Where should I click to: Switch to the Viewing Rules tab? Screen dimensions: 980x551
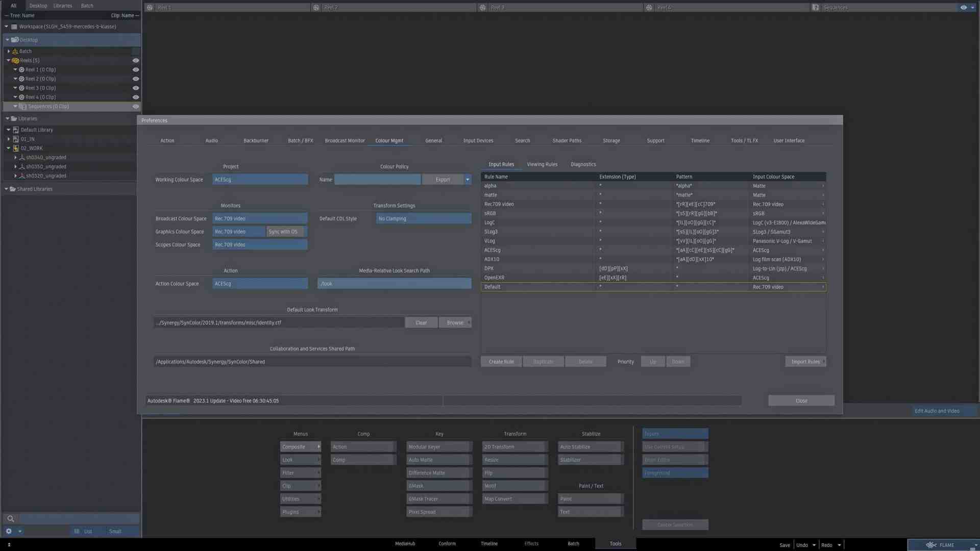click(542, 164)
